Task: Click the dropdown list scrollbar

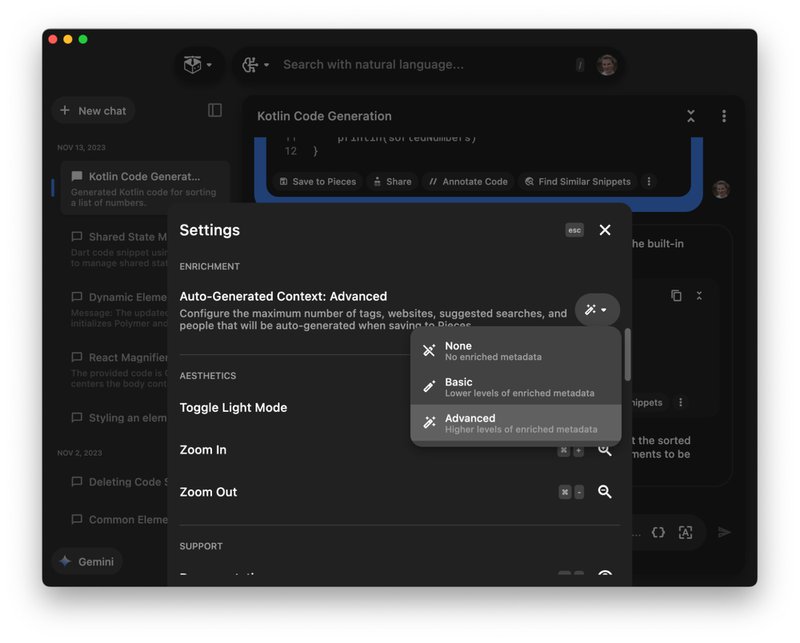Action: coord(628,354)
